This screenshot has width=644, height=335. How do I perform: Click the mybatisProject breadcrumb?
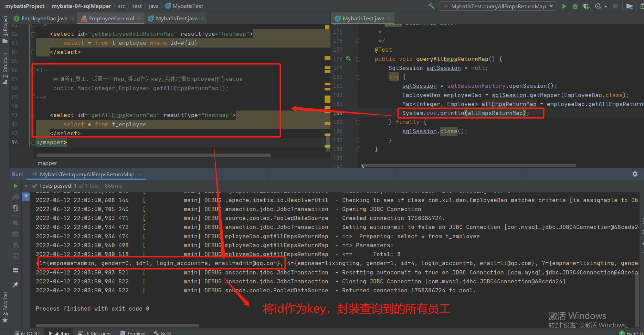click(x=25, y=6)
